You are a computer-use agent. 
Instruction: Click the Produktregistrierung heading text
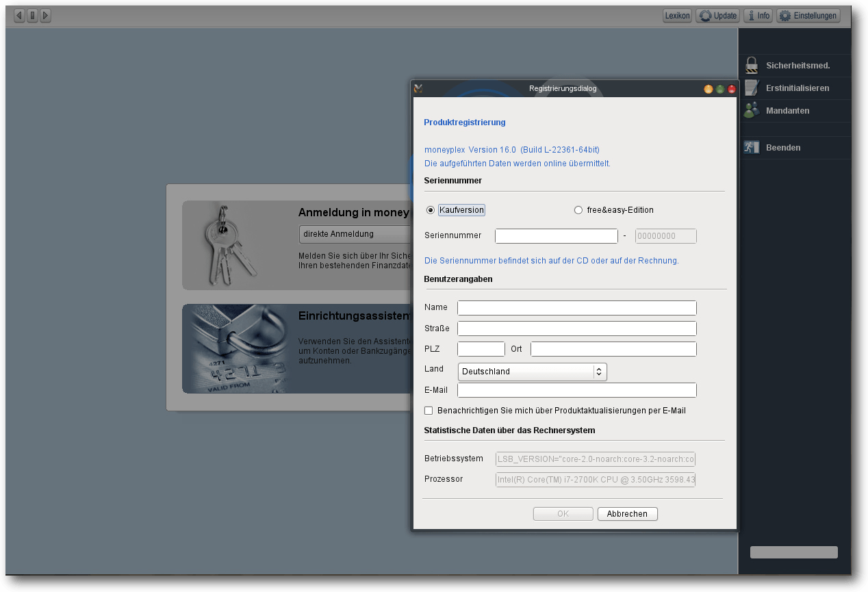click(465, 123)
